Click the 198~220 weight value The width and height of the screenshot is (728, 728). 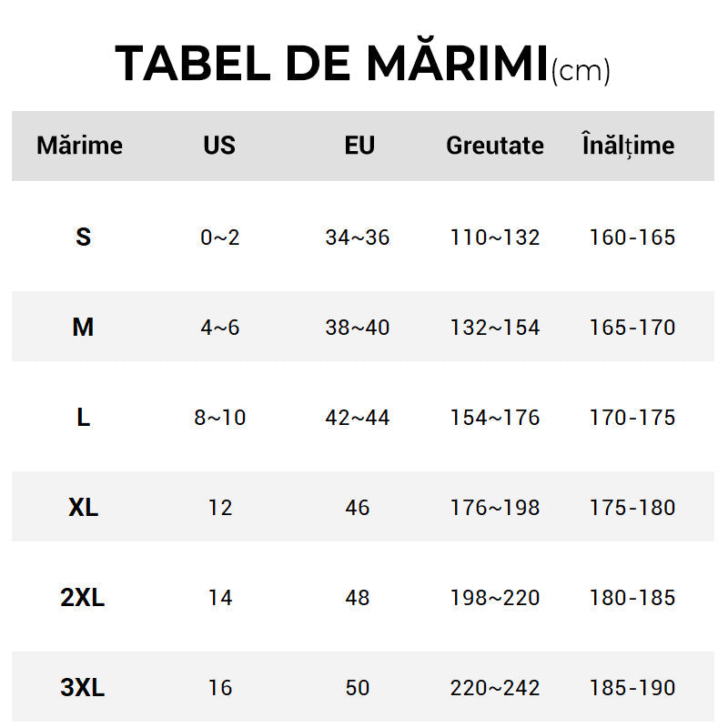click(x=495, y=597)
